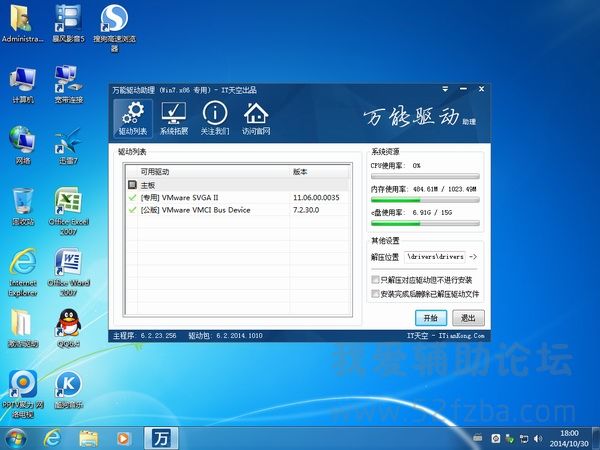
Task: Switch to the 系统拓展 tab
Action: [x=174, y=118]
